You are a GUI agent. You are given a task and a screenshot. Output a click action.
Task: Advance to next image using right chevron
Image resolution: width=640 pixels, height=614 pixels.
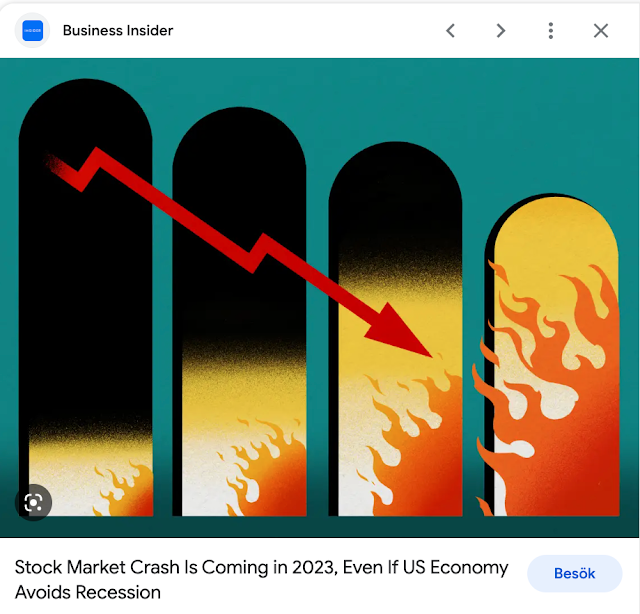tap(501, 31)
